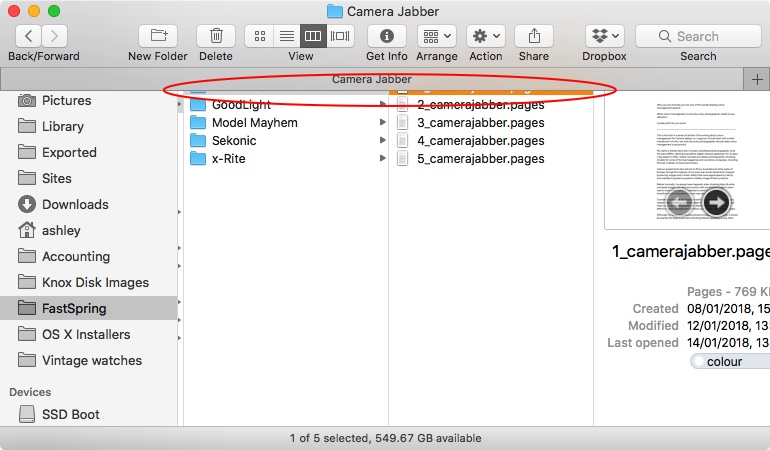
Task: Open OS X Installers in sidebar
Action: pyautogui.click(x=88, y=335)
